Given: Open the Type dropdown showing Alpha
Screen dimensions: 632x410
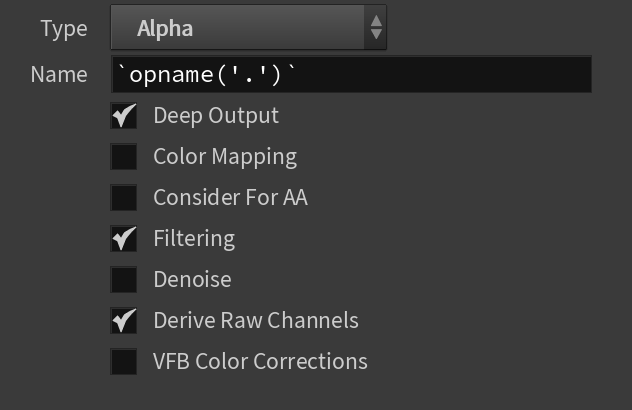Looking at the screenshot, I should tap(248, 27).
